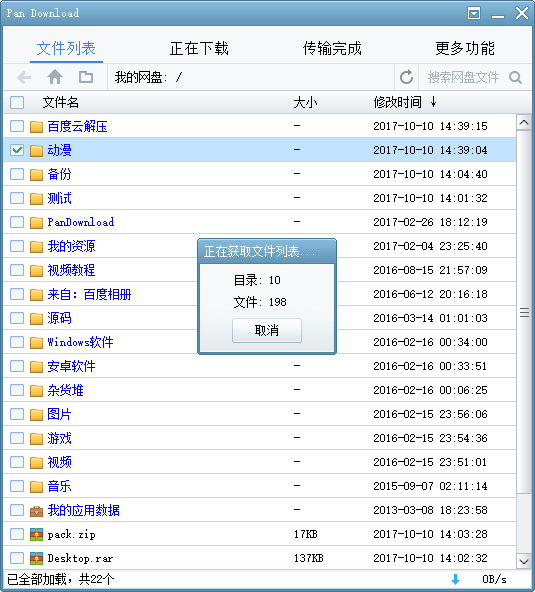Open the 更多功能 tab
Screen dimensions: 535x592
[465, 48]
